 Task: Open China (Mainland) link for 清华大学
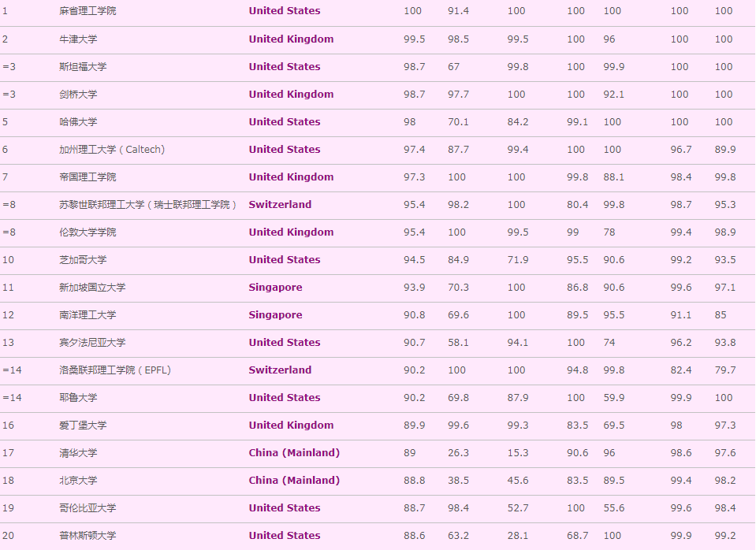click(294, 452)
